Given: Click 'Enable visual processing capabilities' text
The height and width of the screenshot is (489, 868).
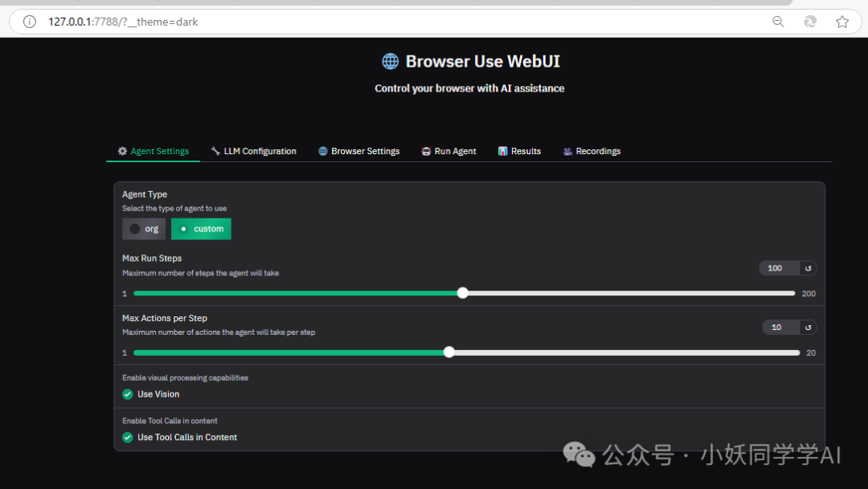Looking at the screenshot, I should click(x=185, y=378).
